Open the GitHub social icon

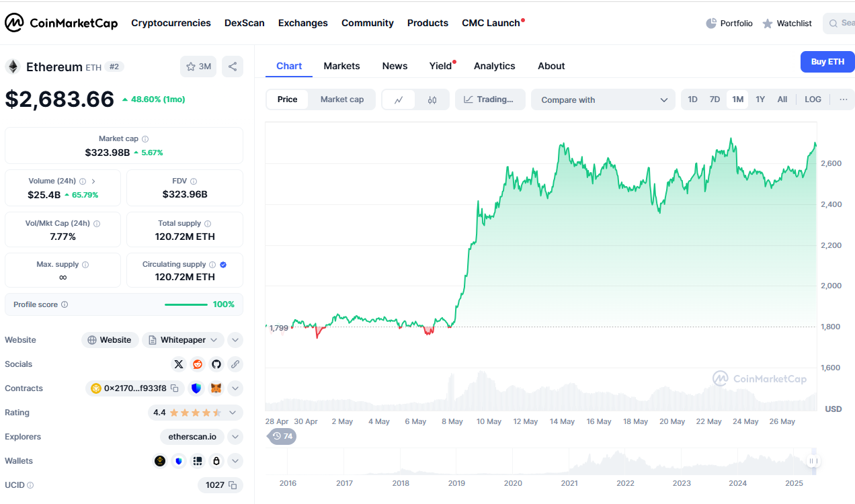216,364
